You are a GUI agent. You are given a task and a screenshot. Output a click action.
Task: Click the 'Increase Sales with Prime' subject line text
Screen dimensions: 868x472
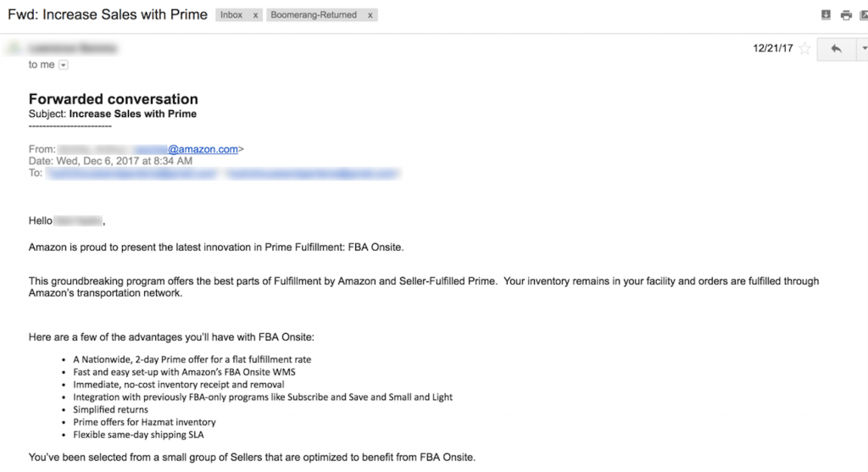click(x=133, y=114)
